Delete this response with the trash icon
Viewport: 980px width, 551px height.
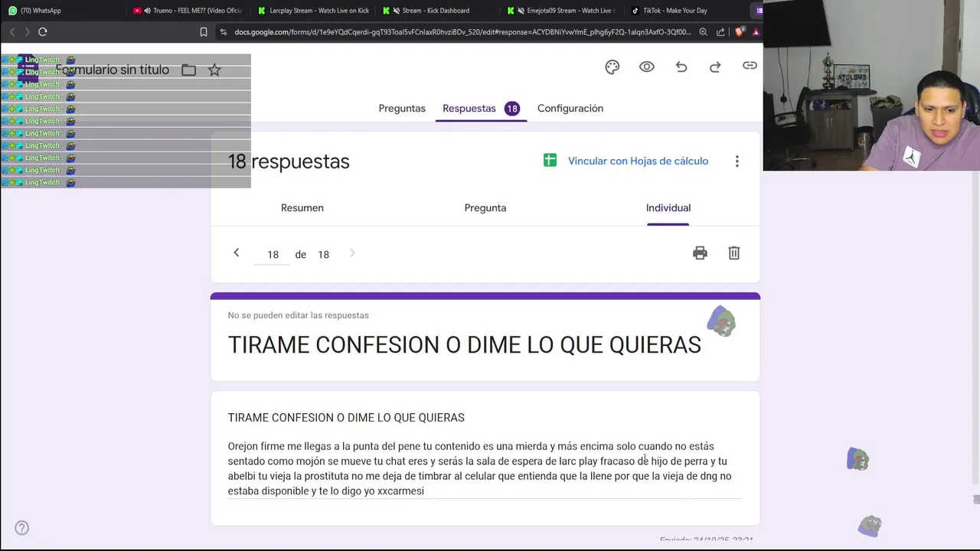[x=733, y=253]
